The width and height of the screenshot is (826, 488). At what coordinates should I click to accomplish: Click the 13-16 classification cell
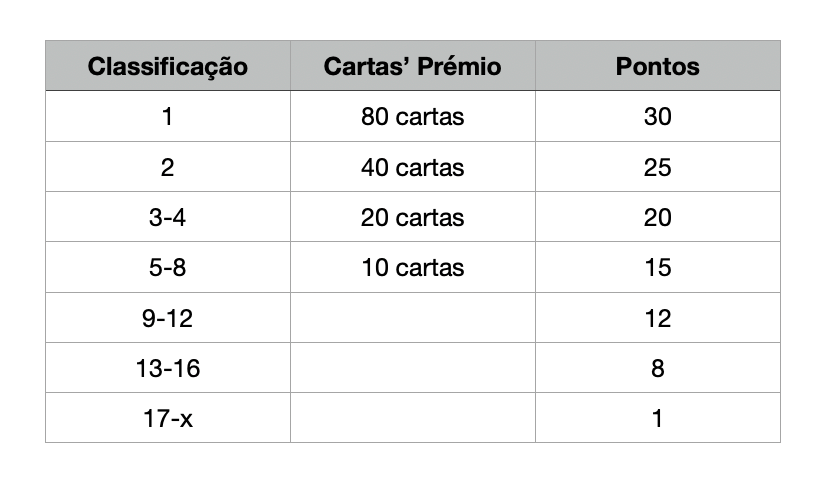tap(167, 368)
